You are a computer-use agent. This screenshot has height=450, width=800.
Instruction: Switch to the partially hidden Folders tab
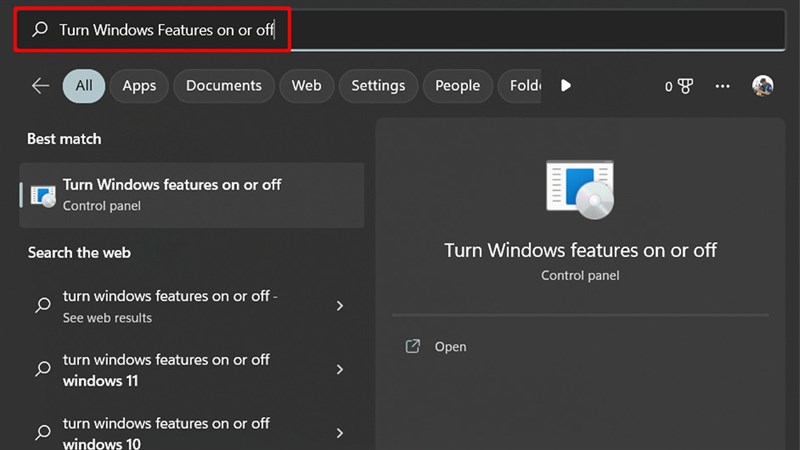(519, 86)
